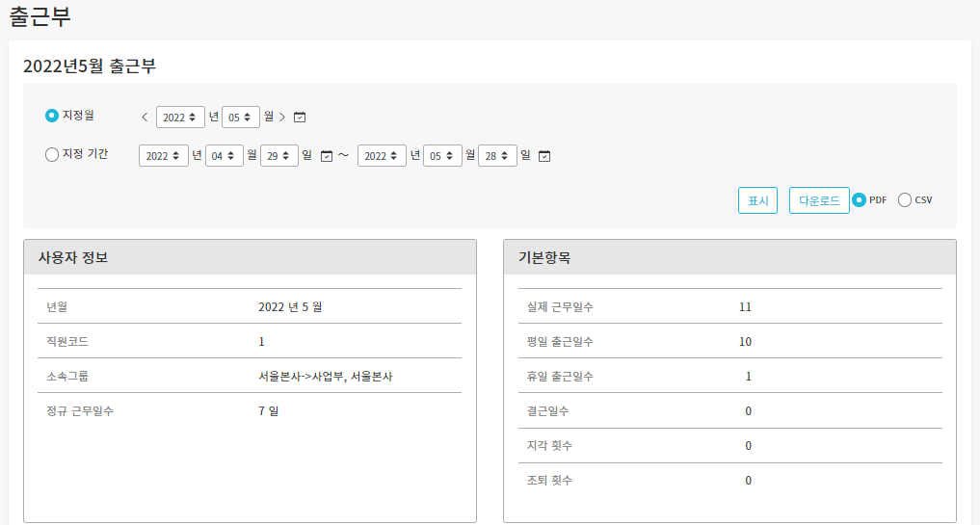Go to the previous month arrow
This screenshot has width=980, height=525.
[x=145, y=118]
